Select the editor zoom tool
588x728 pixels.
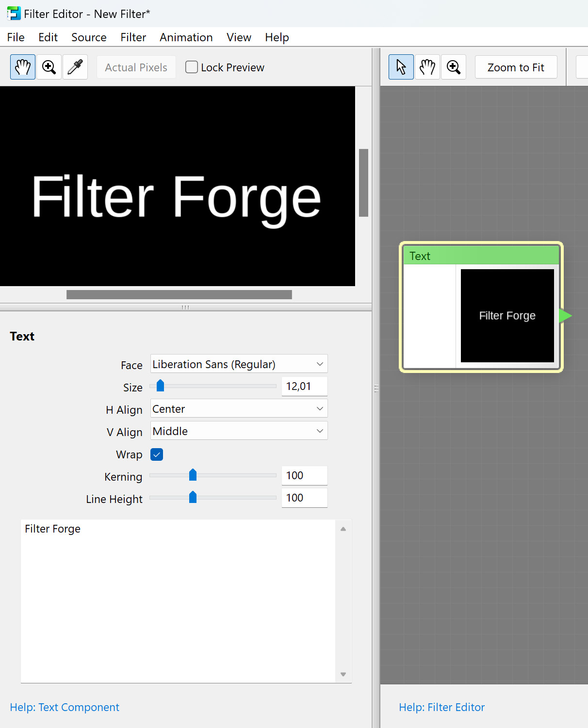(454, 67)
